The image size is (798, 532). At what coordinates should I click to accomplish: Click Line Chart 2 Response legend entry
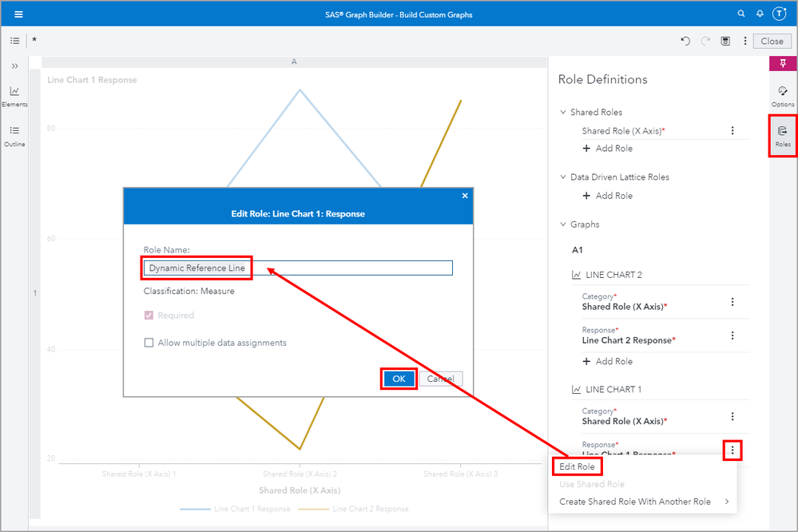coord(353,509)
